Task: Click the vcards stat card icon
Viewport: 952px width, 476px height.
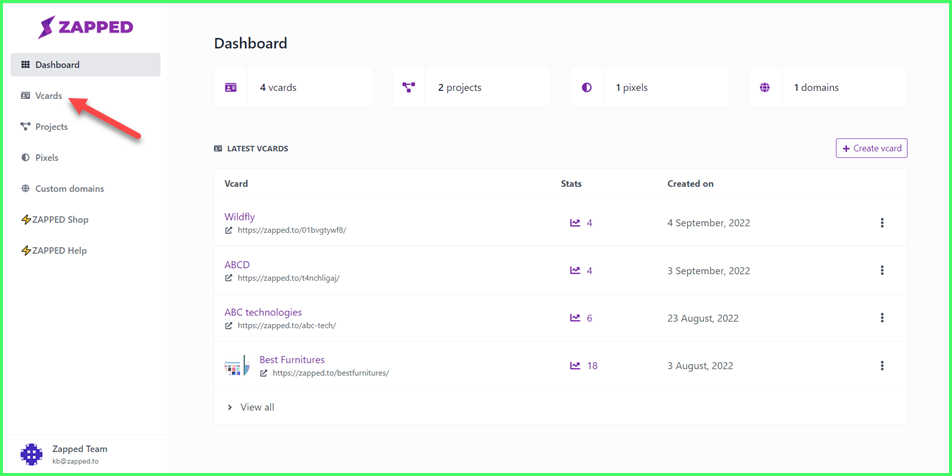Action: click(x=231, y=87)
